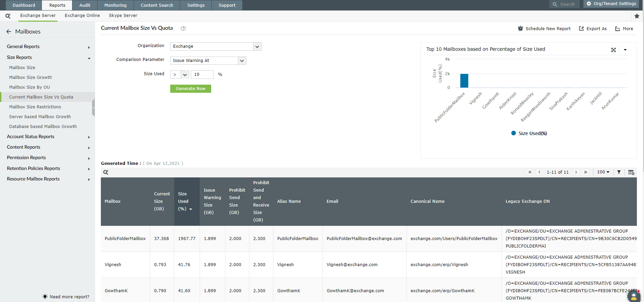Go back using the Mailboxes arrow
644x302 pixels.
point(9,31)
